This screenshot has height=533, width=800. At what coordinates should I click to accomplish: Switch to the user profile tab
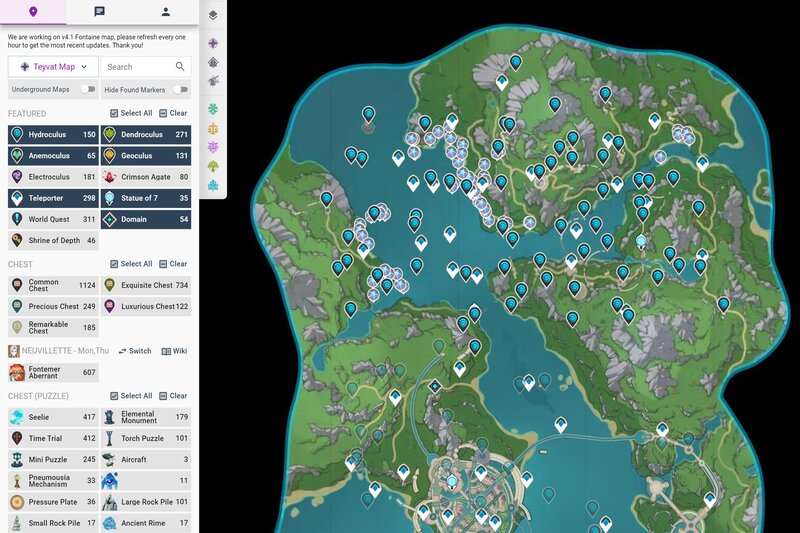pyautogui.click(x=166, y=12)
